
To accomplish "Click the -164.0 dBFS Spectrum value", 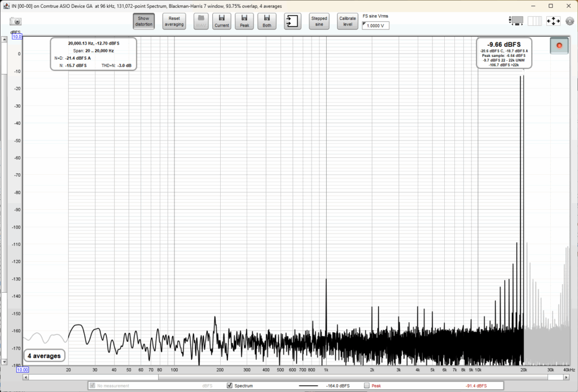I will coord(338,386).
